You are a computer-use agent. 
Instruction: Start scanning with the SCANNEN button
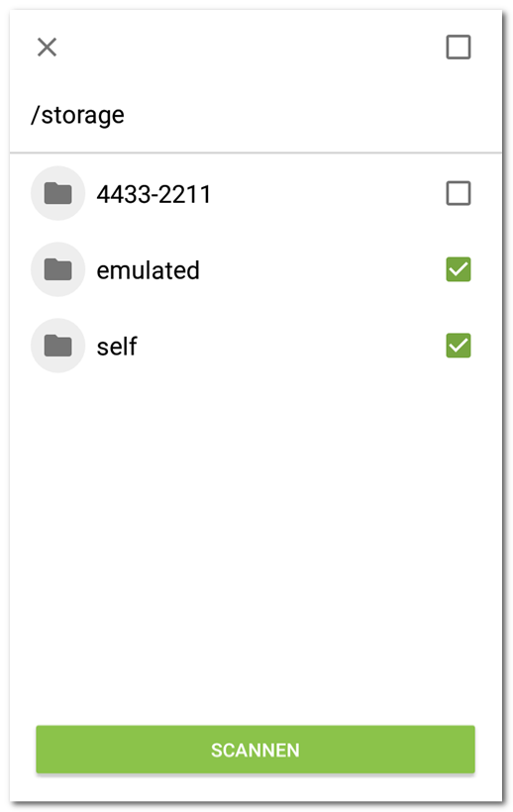pos(256,750)
